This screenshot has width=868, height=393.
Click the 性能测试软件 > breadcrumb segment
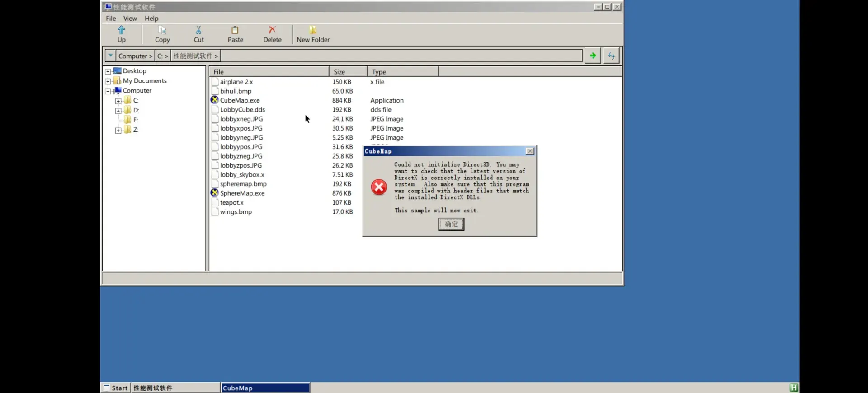click(195, 56)
